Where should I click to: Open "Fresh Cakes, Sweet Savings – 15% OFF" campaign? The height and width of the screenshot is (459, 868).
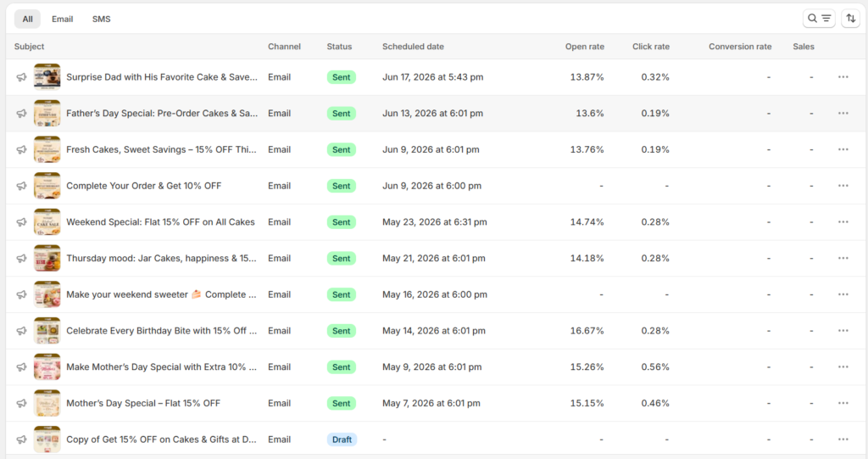(x=161, y=149)
